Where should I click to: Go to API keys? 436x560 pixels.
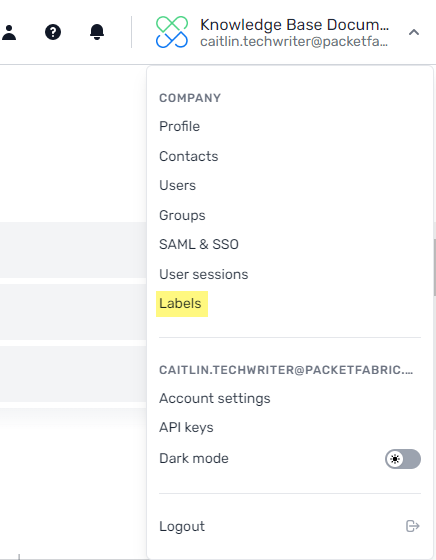tap(186, 428)
